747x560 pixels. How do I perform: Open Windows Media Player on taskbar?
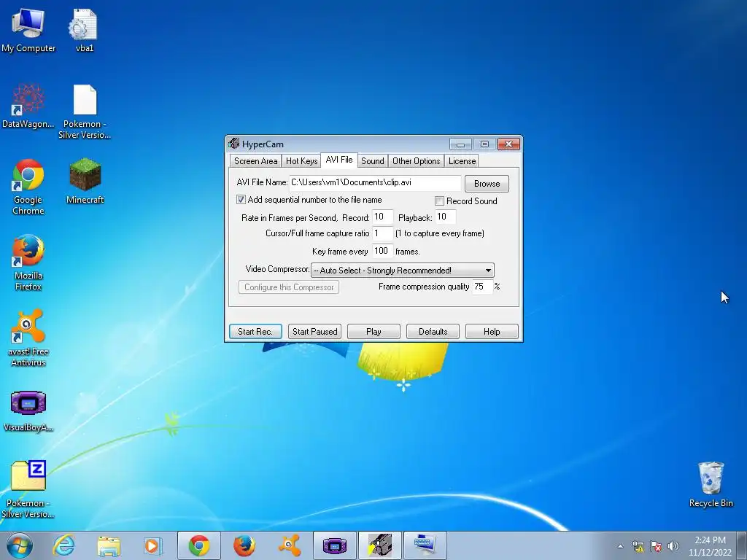pyautogui.click(x=153, y=545)
